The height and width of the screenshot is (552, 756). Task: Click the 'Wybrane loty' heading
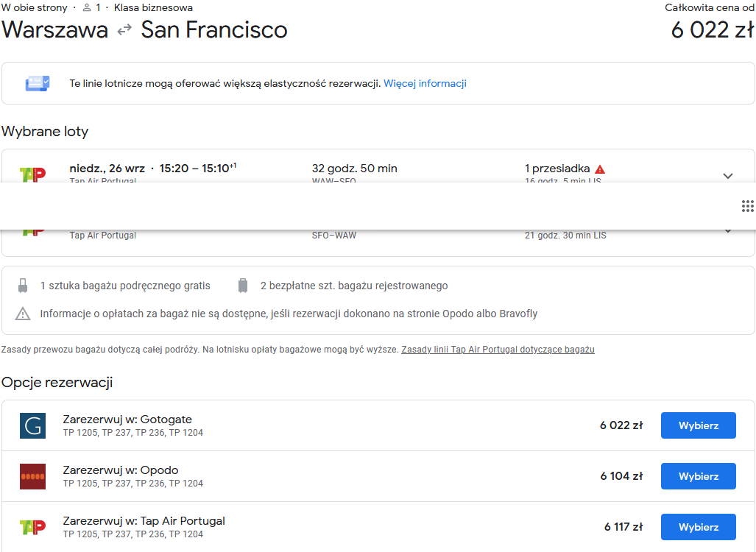click(x=45, y=131)
